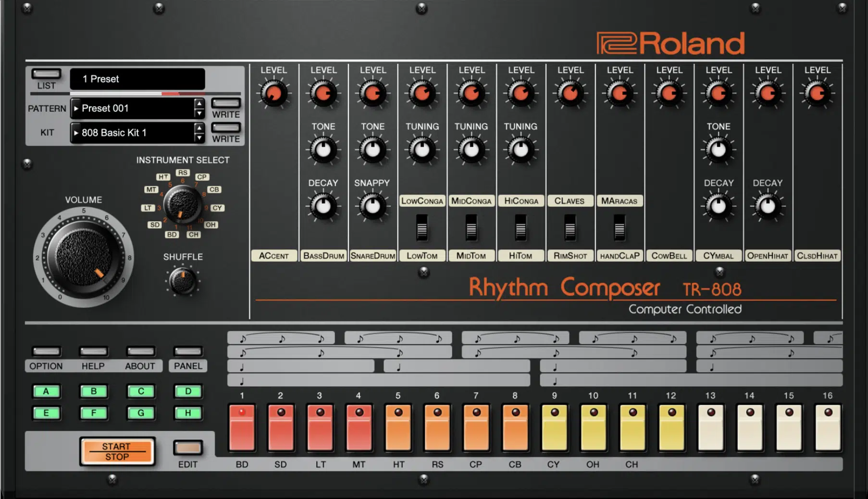Click the Hand Clap level knob
The image size is (868, 499).
(x=620, y=93)
